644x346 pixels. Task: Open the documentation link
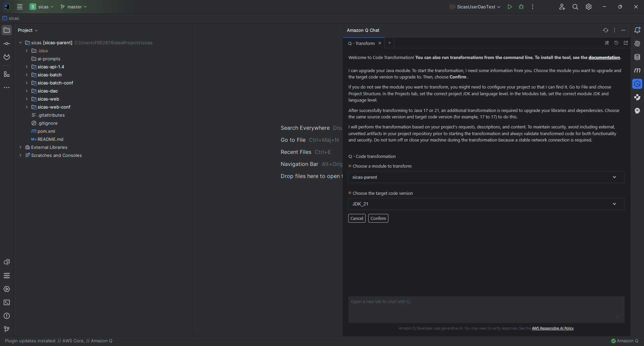click(604, 57)
